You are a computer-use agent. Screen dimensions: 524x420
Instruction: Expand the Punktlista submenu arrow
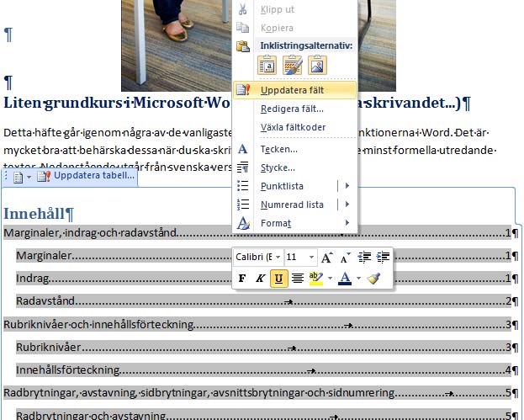(x=347, y=185)
